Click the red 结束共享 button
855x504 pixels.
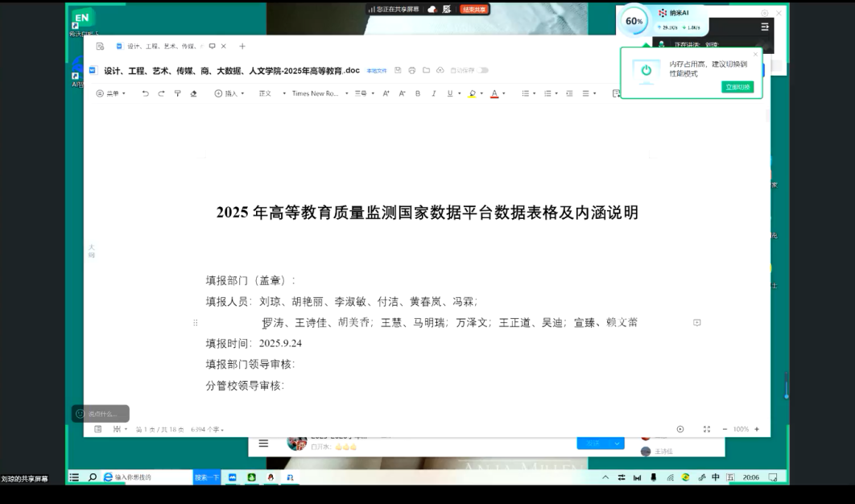click(x=474, y=10)
